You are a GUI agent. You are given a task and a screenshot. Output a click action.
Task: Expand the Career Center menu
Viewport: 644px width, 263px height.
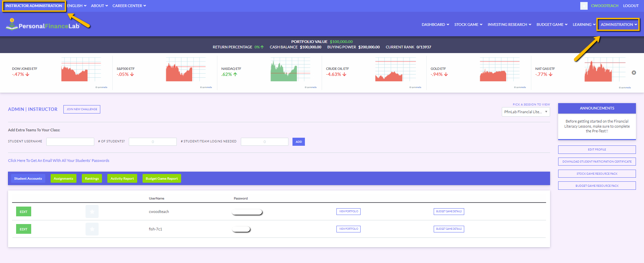point(129,6)
